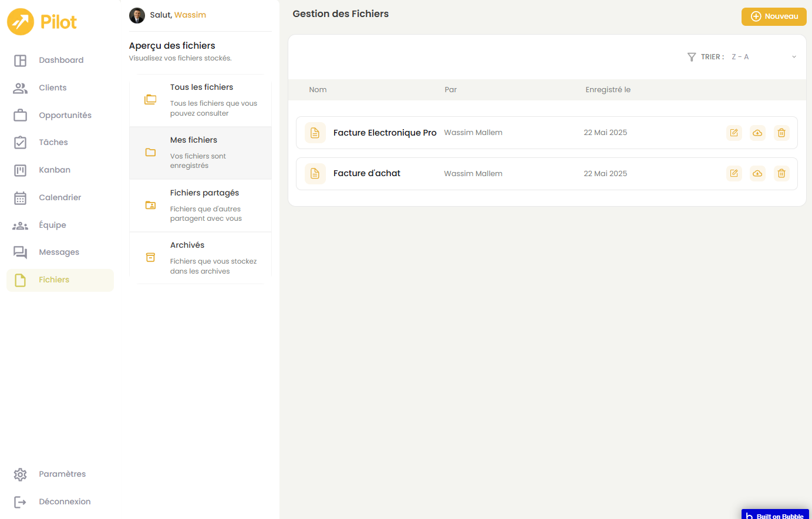Screen dimensions: 812x519
Task: Open Calendrier in the sidebar
Action: tap(59, 198)
